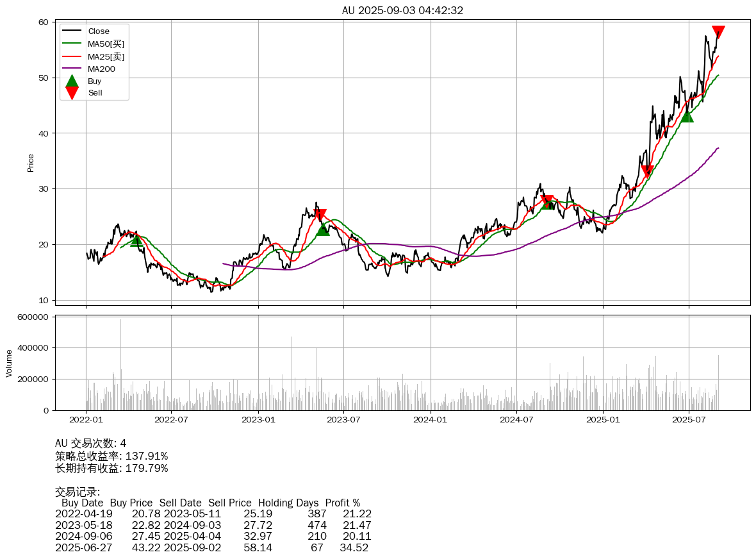Select the trade row with Buy Date 2022-04-19

point(213,513)
